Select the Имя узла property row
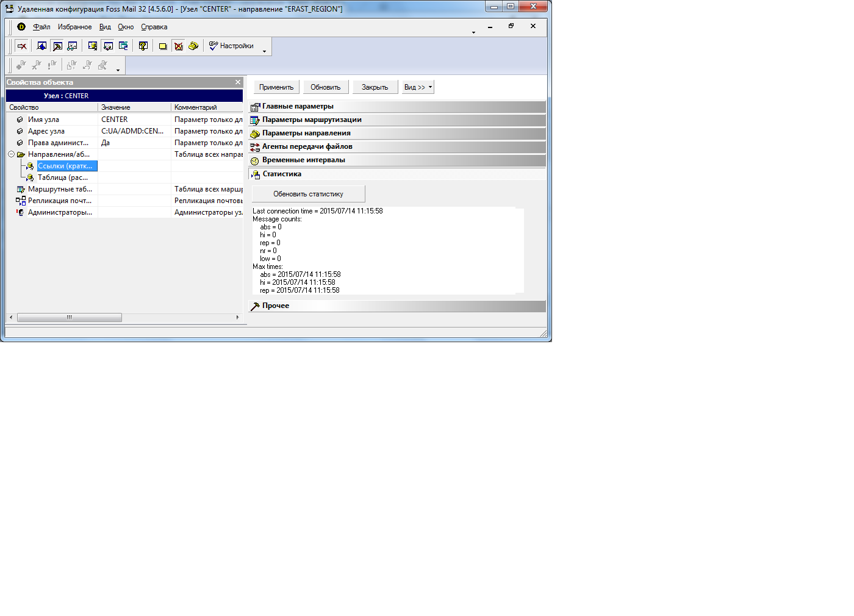Image resolution: width=854 pixels, height=616 pixels. [124, 120]
